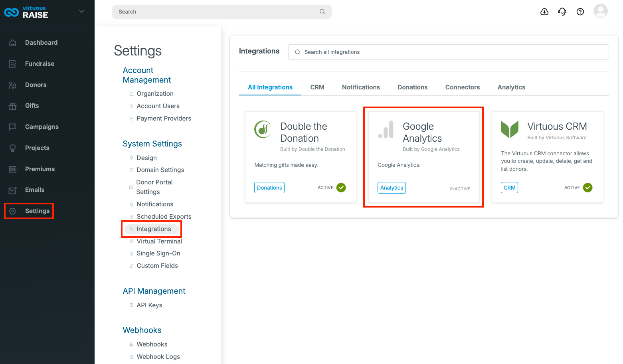Click the Premiums sidebar icon
623x364 pixels.
point(13,169)
